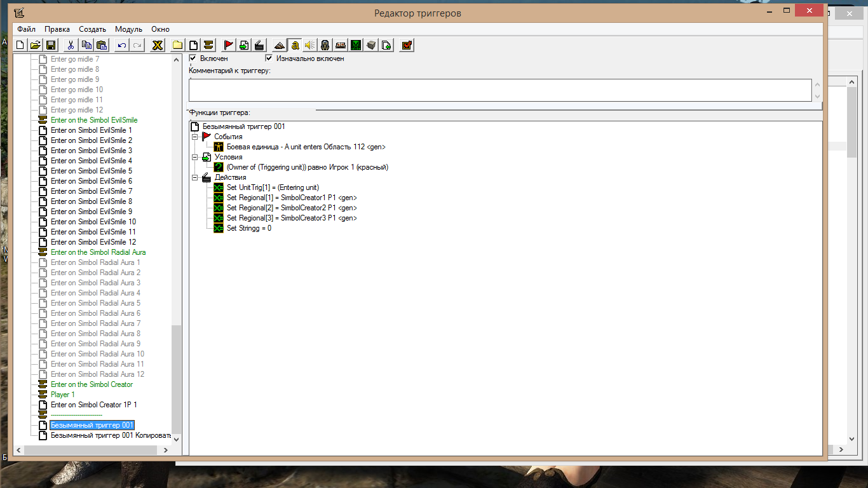Select 'Enter on Simbol Radial Aura 4' trigger
The height and width of the screenshot is (488, 868).
coord(95,293)
